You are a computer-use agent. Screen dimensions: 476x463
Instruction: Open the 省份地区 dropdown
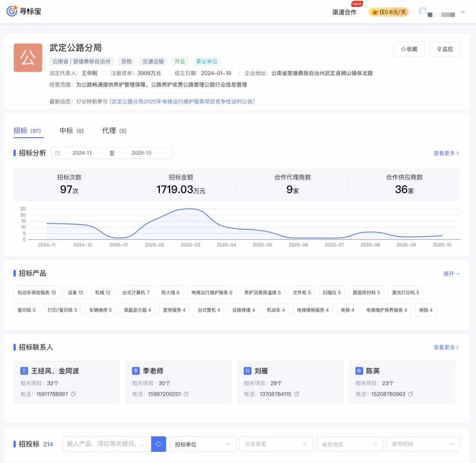(350, 444)
